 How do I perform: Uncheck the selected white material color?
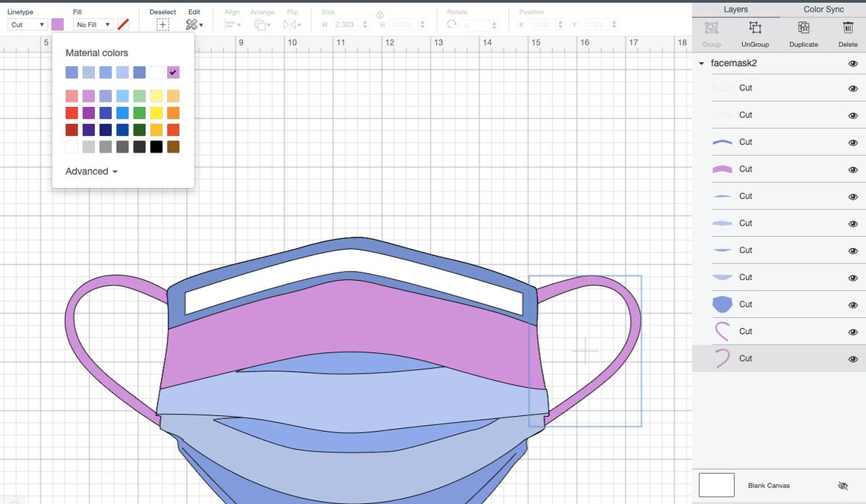(172, 72)
